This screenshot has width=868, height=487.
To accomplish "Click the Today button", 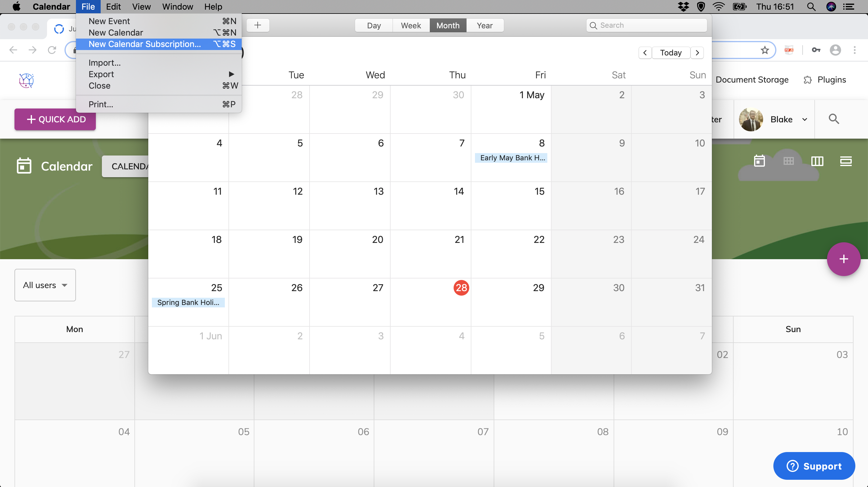I will [670, 52].
